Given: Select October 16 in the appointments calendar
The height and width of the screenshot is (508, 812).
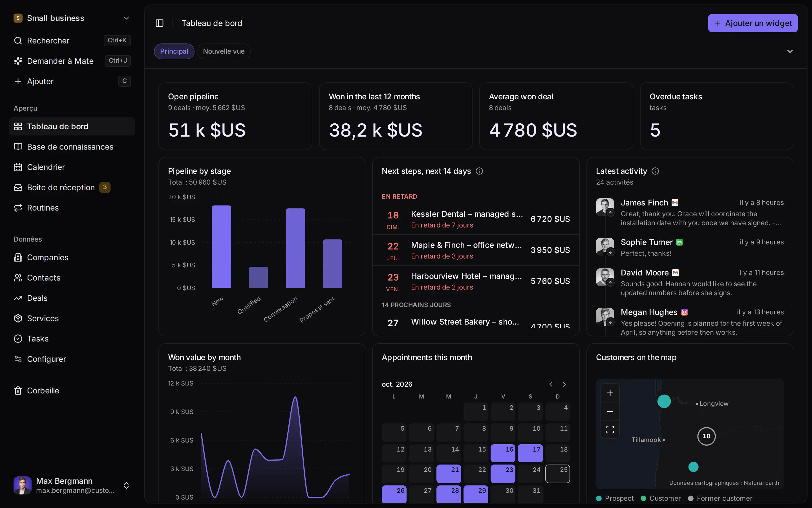Looking at the screenshot, I should [503, 453].
